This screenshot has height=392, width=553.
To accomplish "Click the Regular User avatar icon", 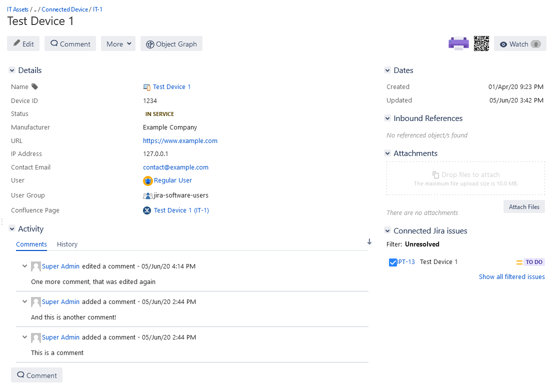I will coord(147,180).
